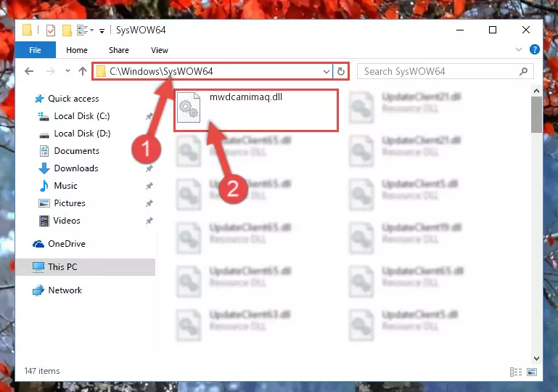Click the Properties checkmark icon in title bar
Screen dimensions: 558x392
tap(51, 30)
